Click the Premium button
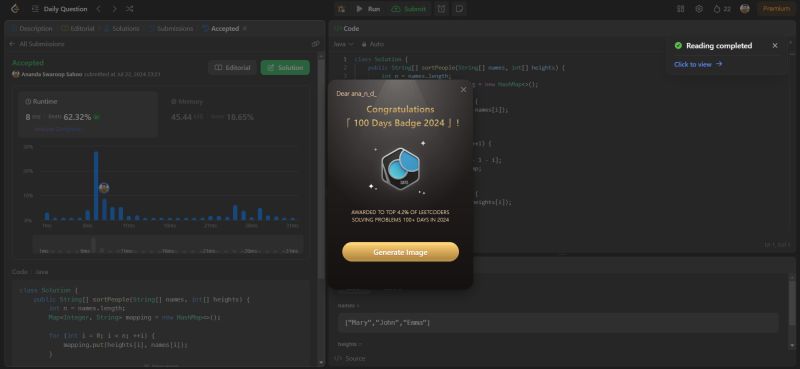Screen dimensions: 800x369 click(x=777, y=9)
